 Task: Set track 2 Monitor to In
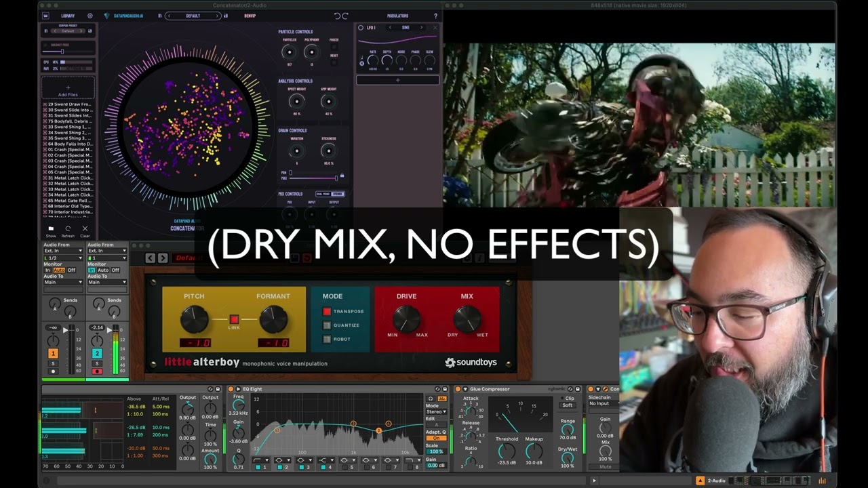(x=91, y=270)
